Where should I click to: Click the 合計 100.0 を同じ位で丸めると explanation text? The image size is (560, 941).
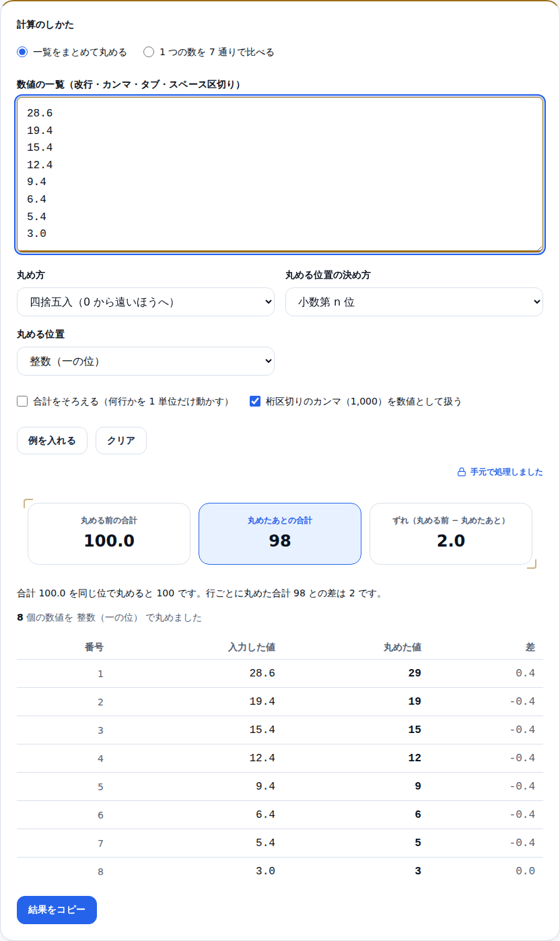200,594
